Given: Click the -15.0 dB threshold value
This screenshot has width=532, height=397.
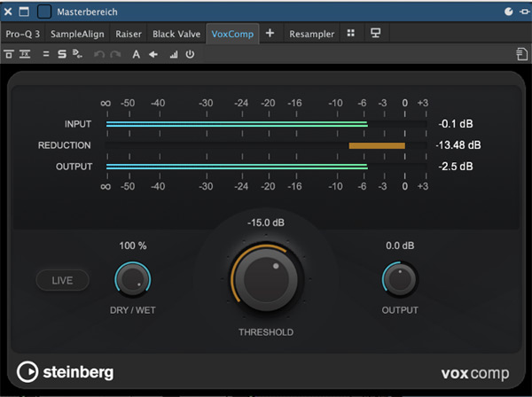Looking at the screenshot, I should coord(266,222).
